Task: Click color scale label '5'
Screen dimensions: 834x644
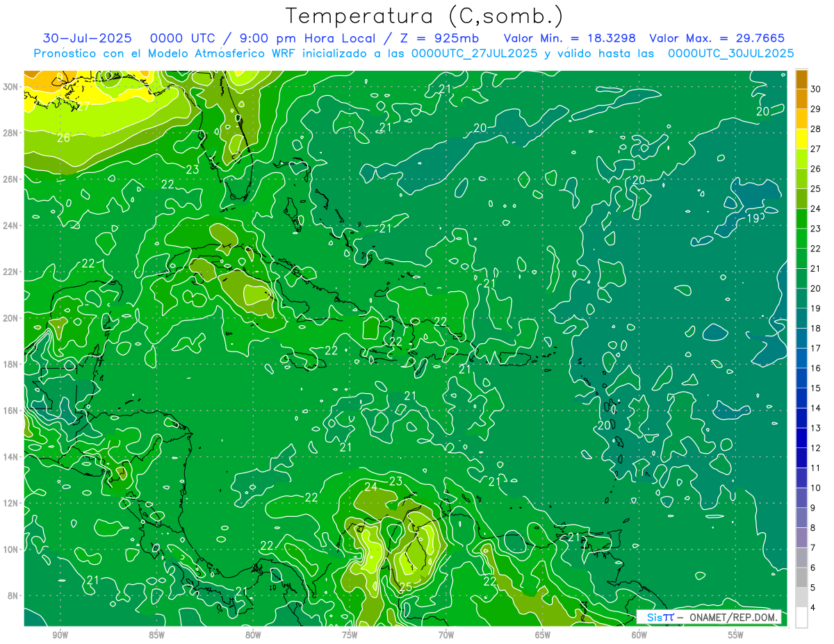Action: coord(814,588)
